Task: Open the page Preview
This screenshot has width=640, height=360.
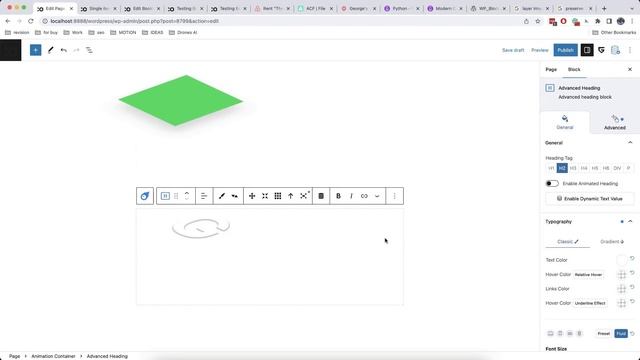Action: (540, 50)
